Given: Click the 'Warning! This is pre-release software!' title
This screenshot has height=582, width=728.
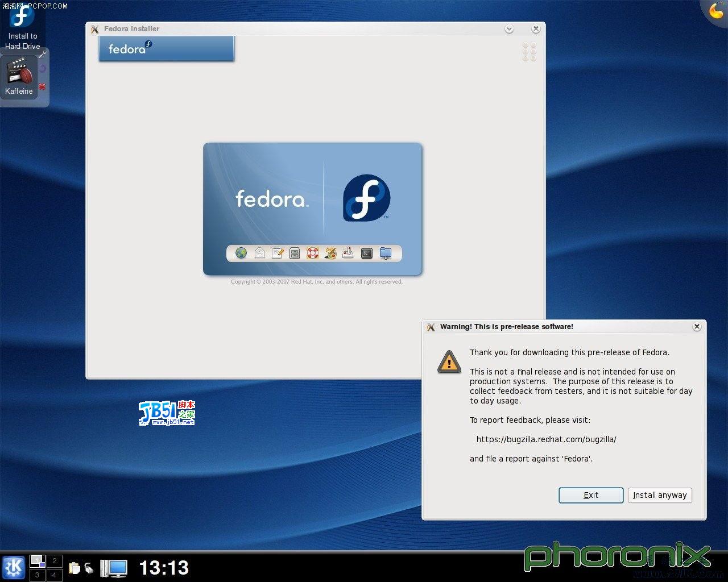Looking at the screenshot, I should [x=506, y=327].
